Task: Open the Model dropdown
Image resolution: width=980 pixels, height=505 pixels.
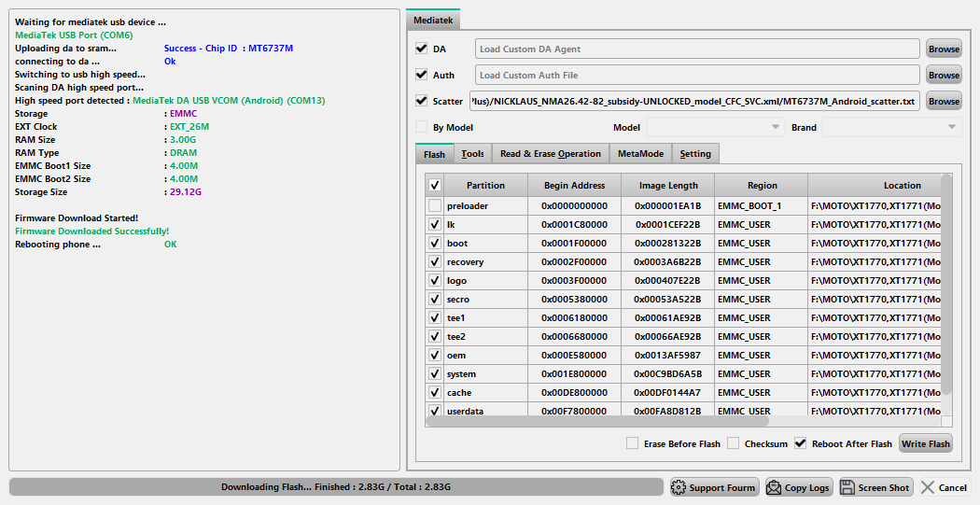Action: [x=716, y=127]
